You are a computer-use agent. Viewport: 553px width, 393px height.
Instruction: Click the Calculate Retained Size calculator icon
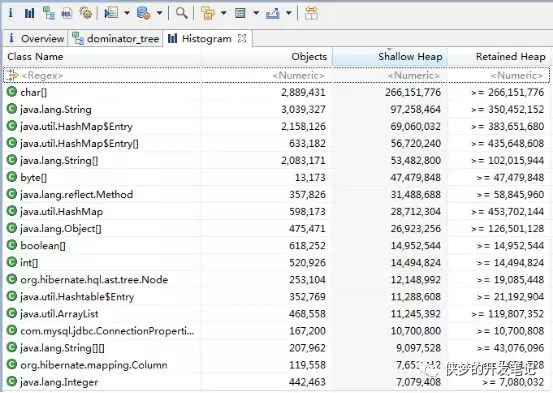(240, 13)
